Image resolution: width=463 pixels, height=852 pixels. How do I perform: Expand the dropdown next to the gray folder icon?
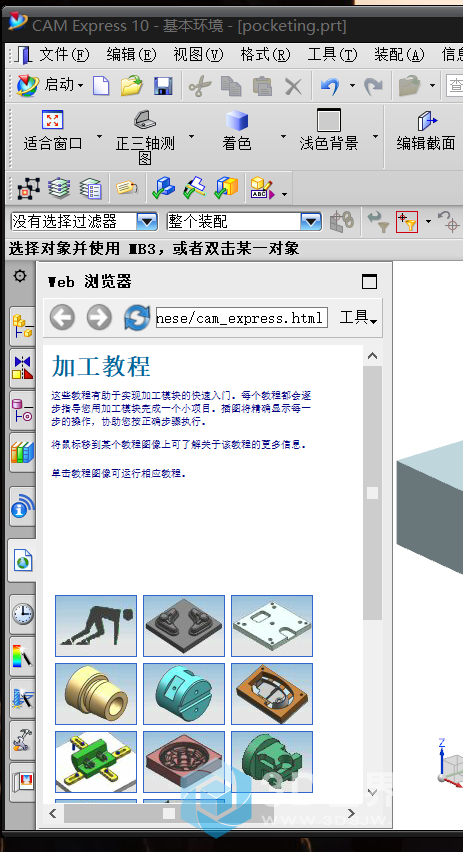coord(433,86)
